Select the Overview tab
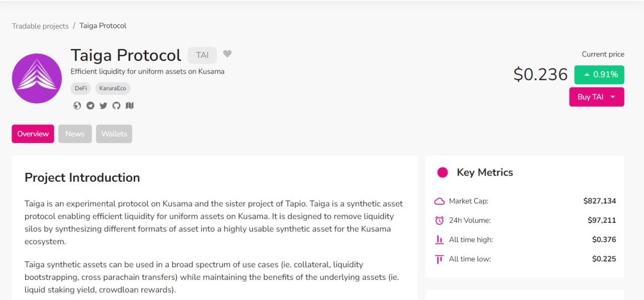Image resolution: width=644 pixels, height=300 pixels. click(x=33, y=134)
